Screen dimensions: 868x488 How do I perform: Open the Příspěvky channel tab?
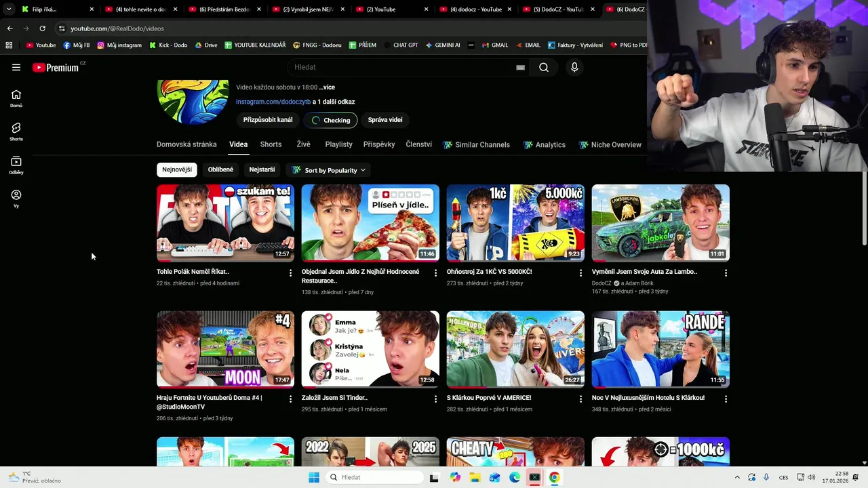[379, 144]
